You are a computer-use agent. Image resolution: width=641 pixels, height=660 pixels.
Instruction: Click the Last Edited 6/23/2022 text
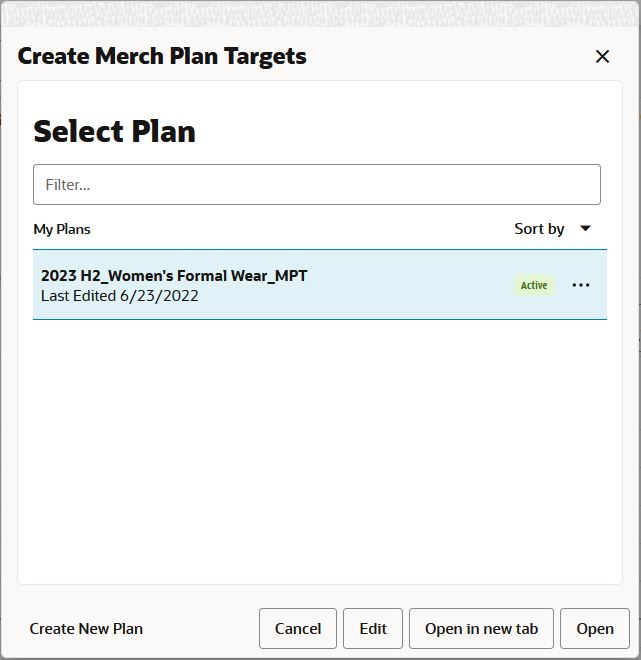point(120,296)
